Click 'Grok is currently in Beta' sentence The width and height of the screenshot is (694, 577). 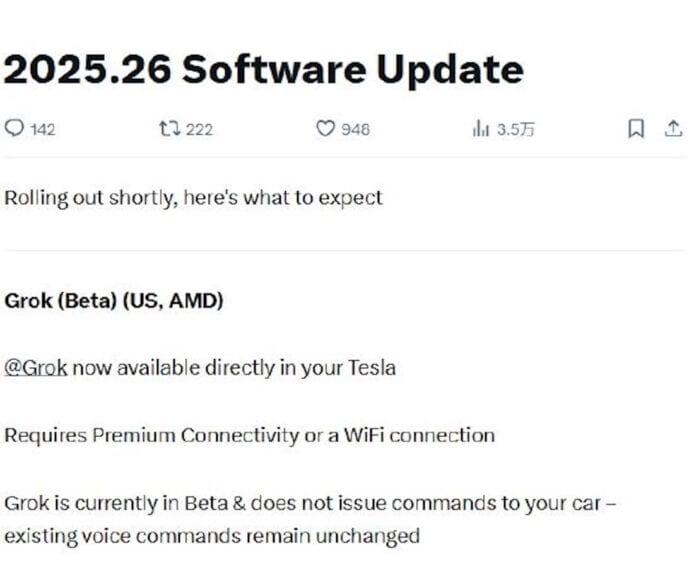(150, 502)
